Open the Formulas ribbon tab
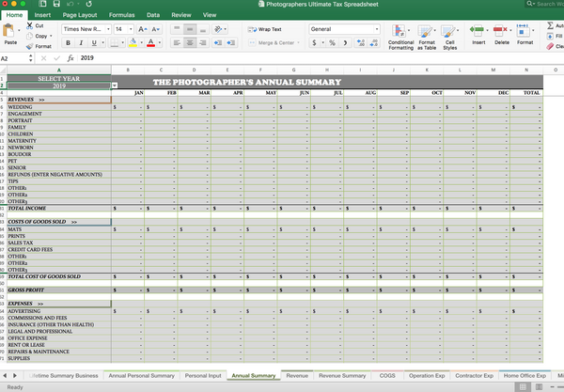The height and width of the screenshot is (392, 564). tap(122, 15)
